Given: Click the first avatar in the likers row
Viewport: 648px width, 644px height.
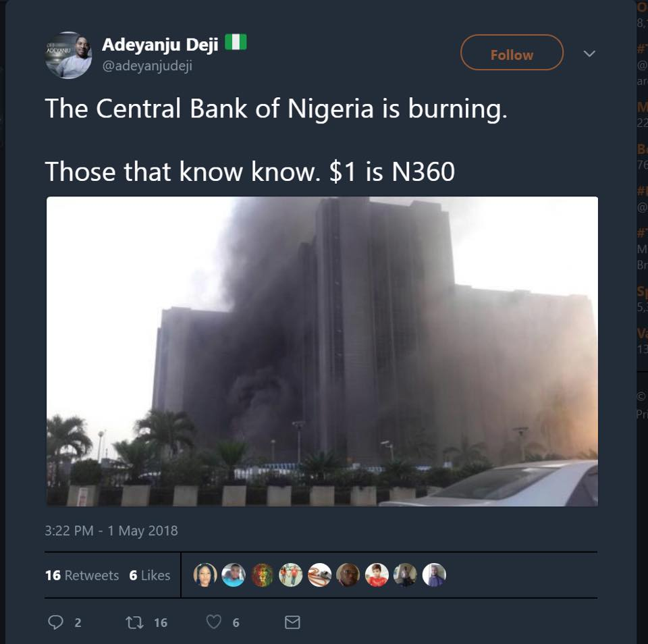Looking at the screenshot, I should (x=205, y=574).
